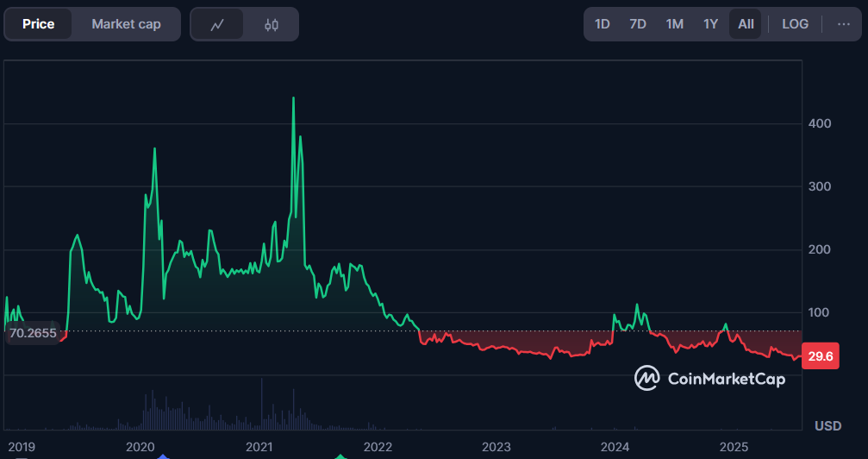Image resolution: width=868 pixels, height=459 pixels.
Task: Click the 2025 label on time axis
Action: click(x=734, y=447)
